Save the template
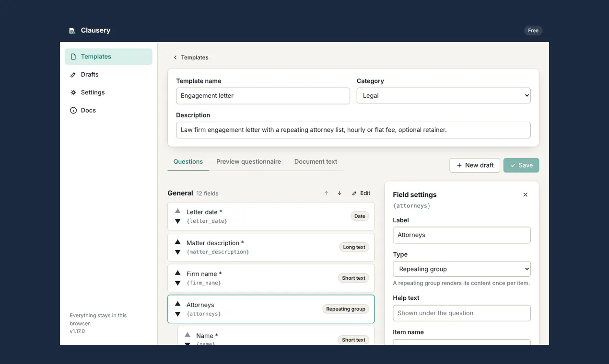The image size is (609, 364). coord(521,165)
